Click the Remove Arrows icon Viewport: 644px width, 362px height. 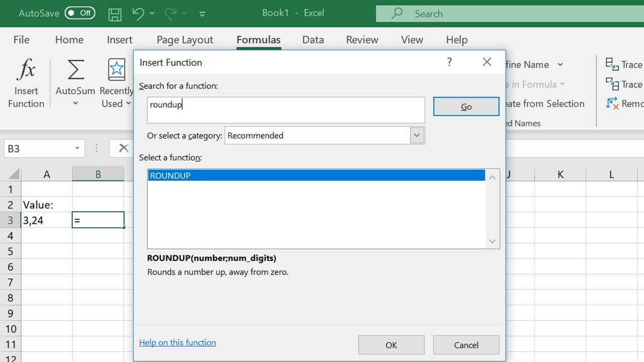coord(613,104)
